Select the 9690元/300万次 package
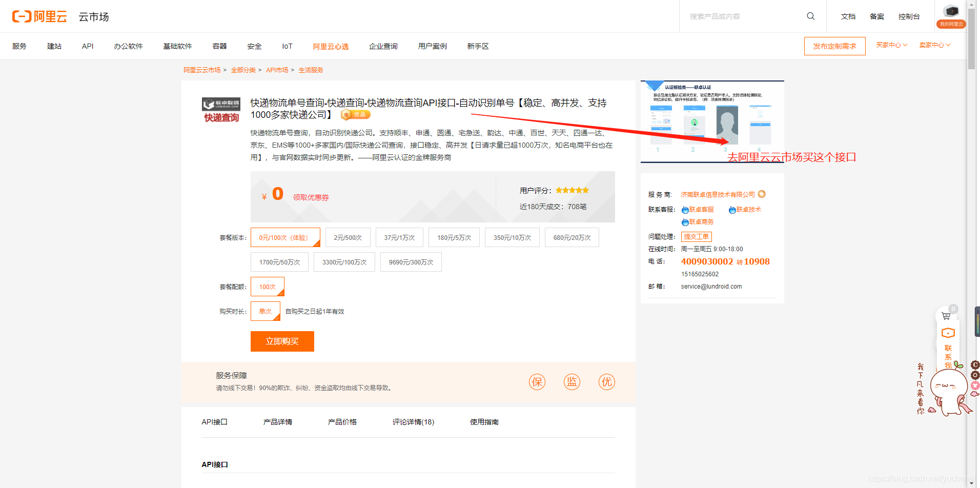Viewport: 980px width, 488px height. coord(411,262)
